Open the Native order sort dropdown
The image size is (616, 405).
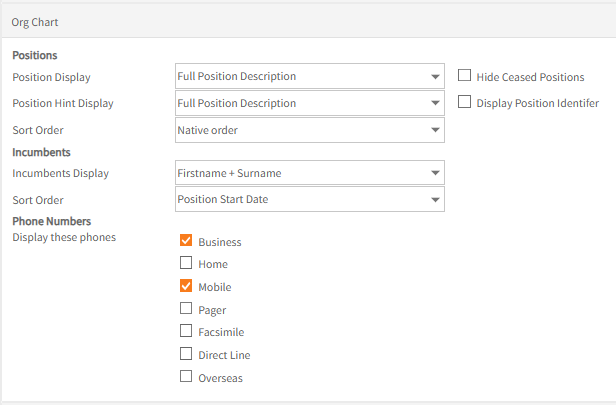309,130
